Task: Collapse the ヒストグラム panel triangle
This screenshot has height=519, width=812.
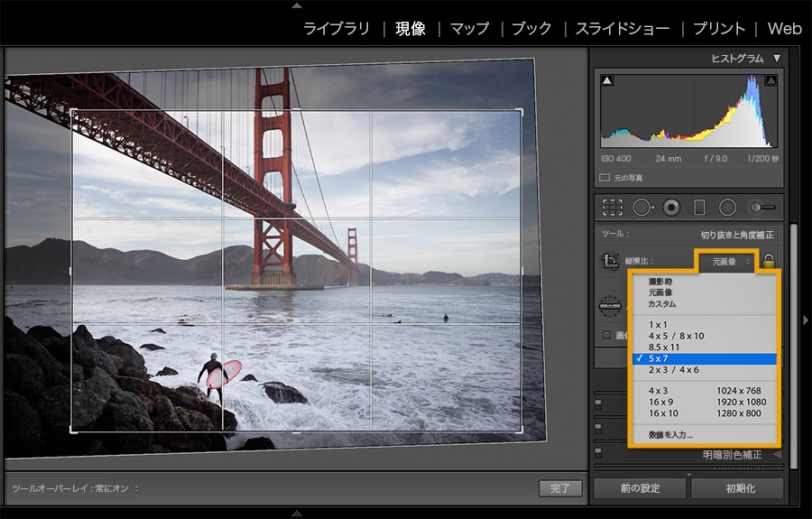Action: click(x=777, y=59)
